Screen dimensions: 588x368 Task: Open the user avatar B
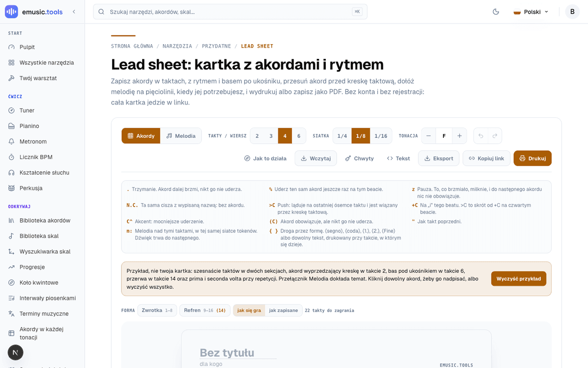click(572, 12)
